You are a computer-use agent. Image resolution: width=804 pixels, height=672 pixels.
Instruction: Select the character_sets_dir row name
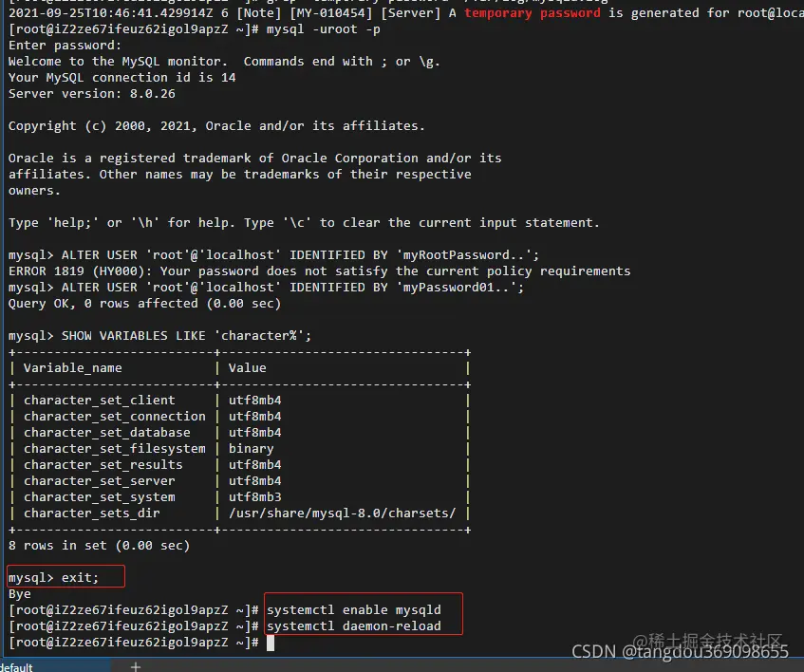92,513
